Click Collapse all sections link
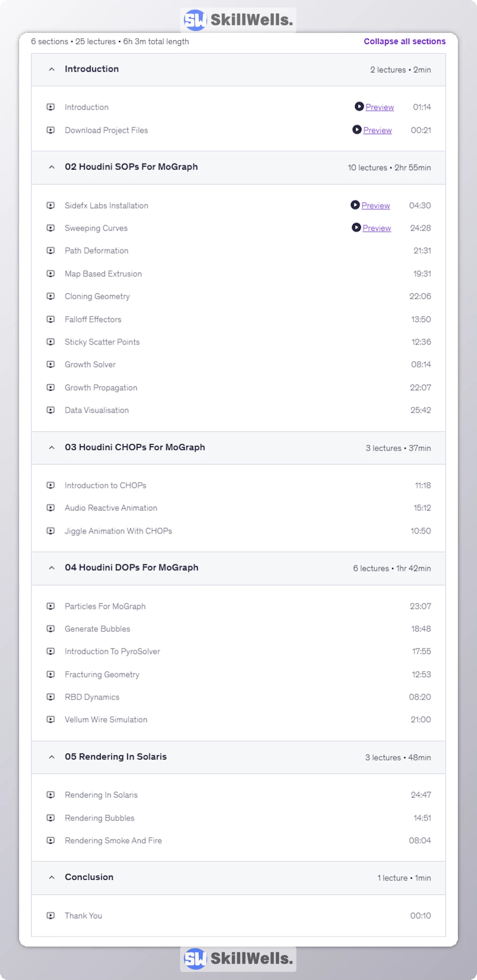The height and width of the screenshot is (980, 477). [x=404, y=41]
